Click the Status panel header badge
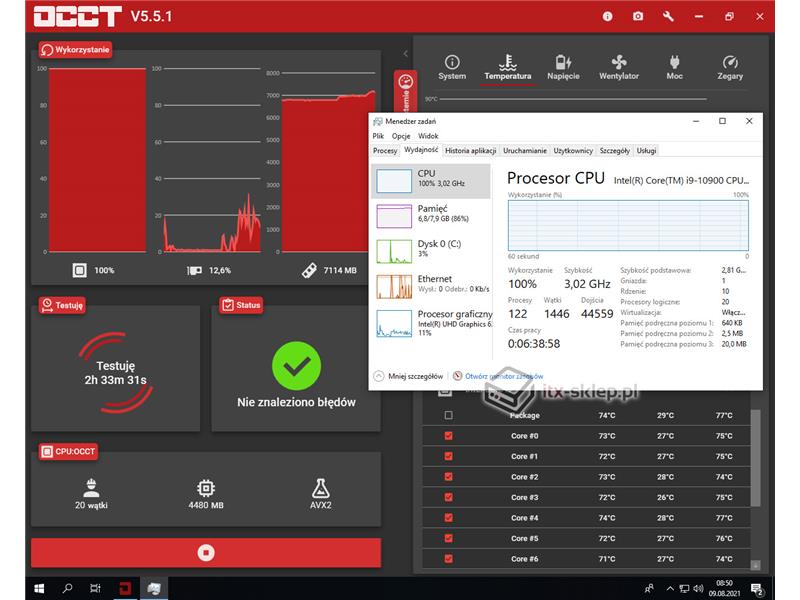 [x=241, y=305]
